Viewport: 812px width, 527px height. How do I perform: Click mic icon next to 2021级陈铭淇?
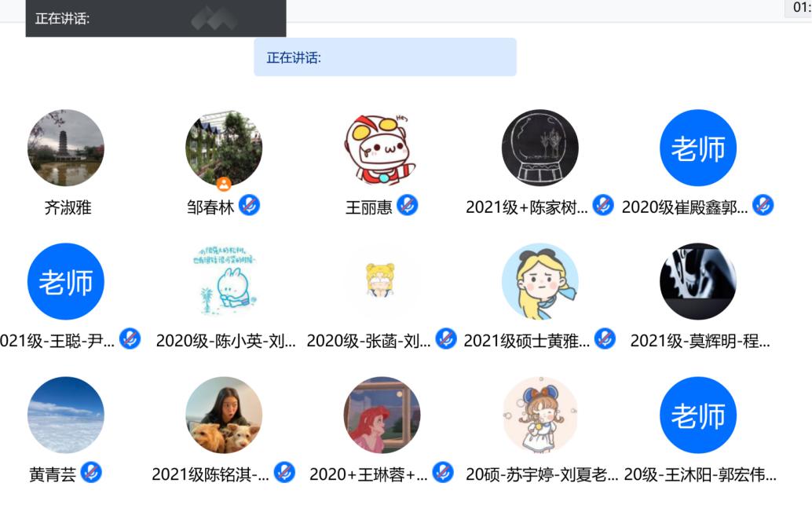coord(284,473)
